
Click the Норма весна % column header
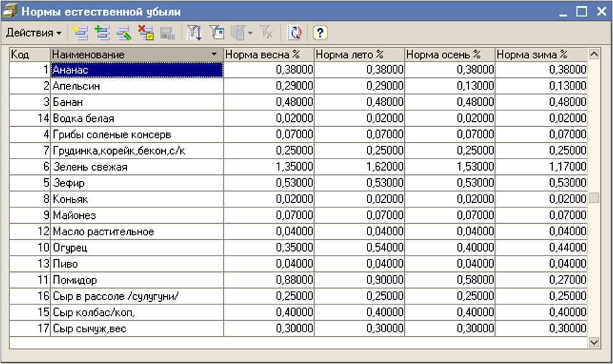(268, 55)
